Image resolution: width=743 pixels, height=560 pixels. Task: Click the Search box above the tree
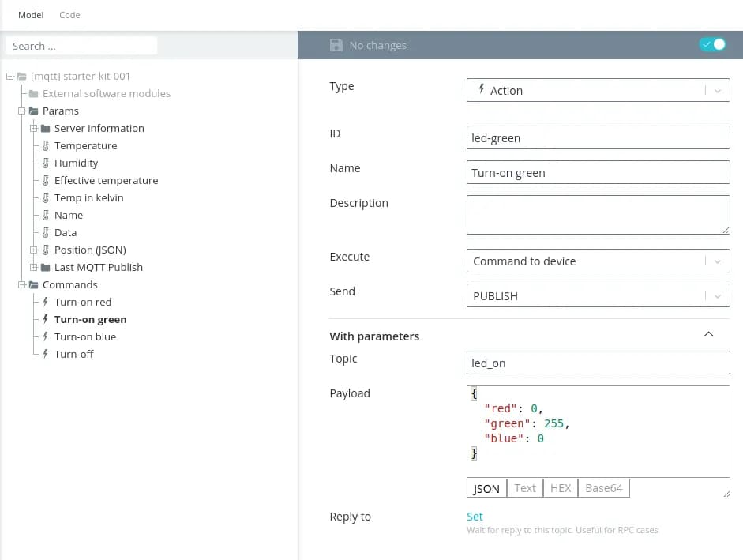(x=81, y=47)
